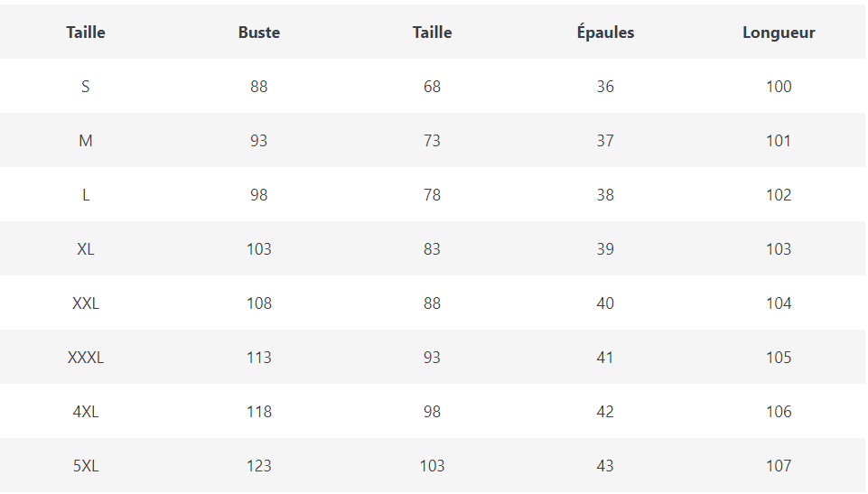Click length value 105 in XXXL row
The image size is (868, 494).
[779, 358]
